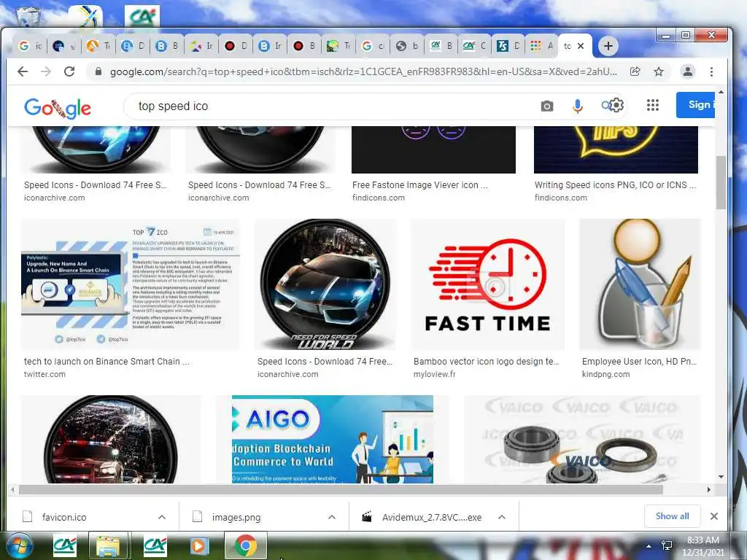Expand options for images.png download
This screenshot has height=560, width=747.
332,517
